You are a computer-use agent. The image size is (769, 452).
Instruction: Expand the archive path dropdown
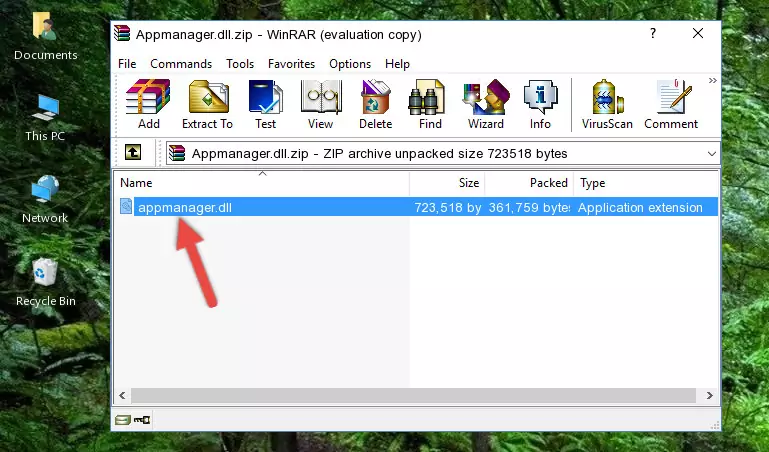[x=712, y=153]
